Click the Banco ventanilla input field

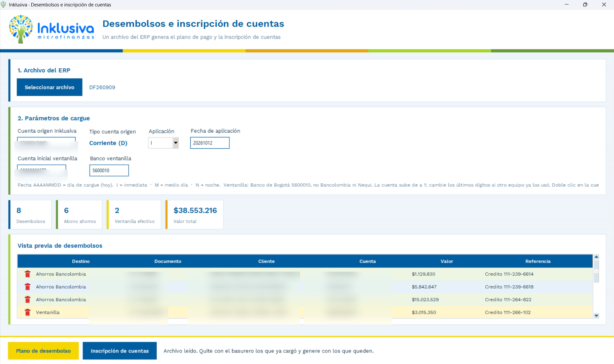click(109, 170)
